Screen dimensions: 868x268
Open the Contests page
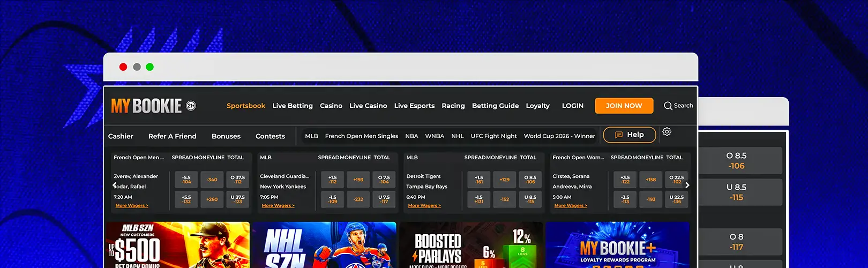pos(270,136)
